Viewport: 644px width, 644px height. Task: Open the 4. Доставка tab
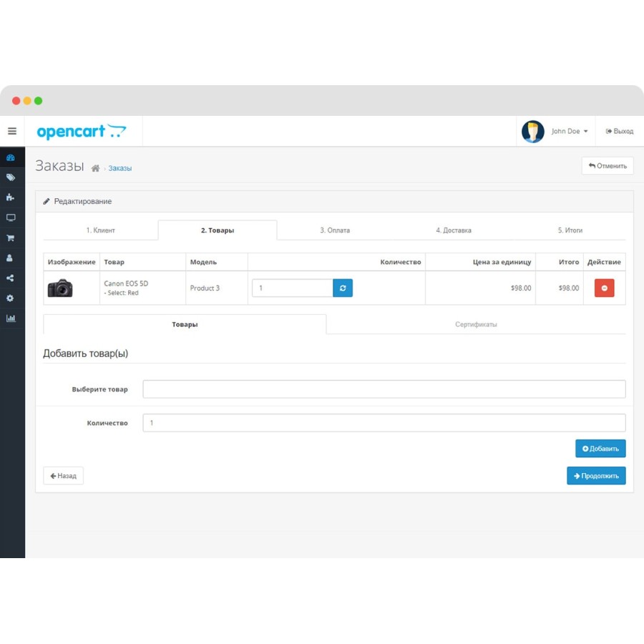click(x=454, y=230)
